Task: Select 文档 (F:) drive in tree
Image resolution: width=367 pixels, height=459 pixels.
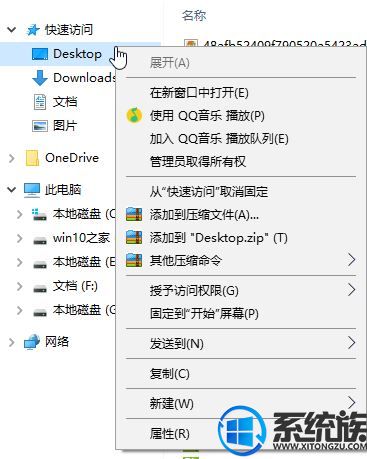Action: pos(75,286)
